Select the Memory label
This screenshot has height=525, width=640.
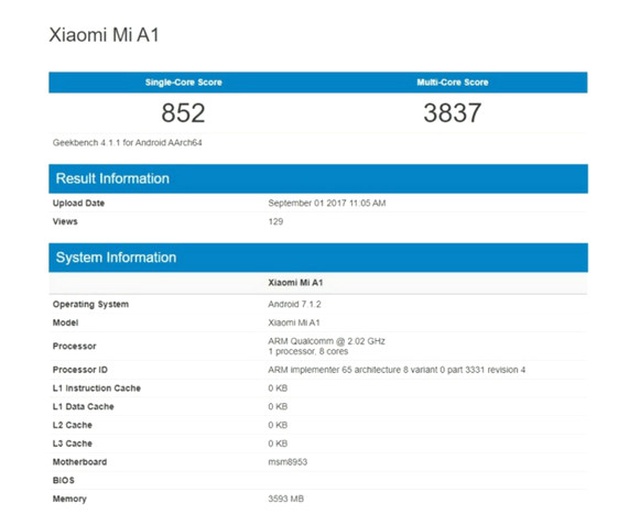tap(69, 498)
